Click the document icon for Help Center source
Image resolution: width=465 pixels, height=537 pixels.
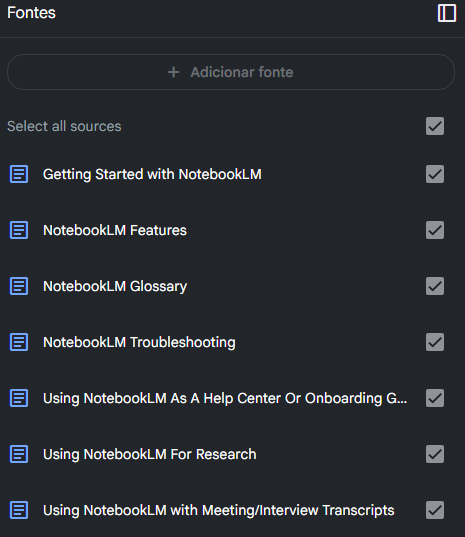(19, 398)
